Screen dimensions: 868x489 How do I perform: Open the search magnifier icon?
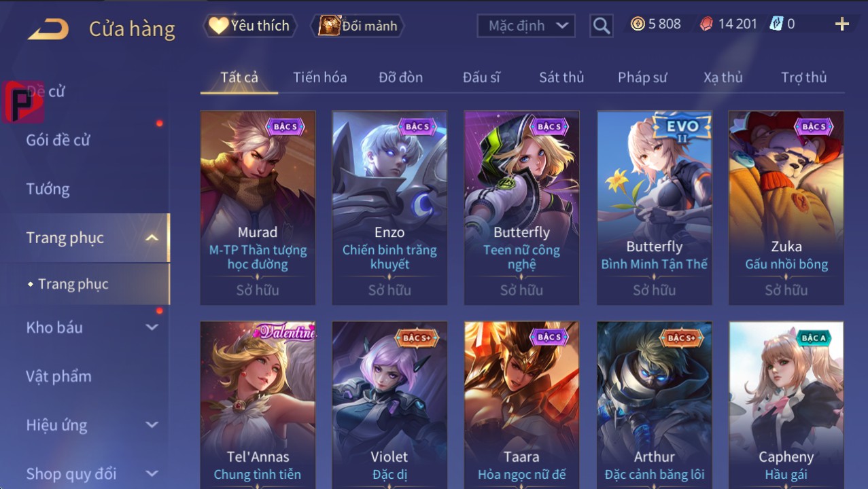pyautogui.click(x=601, y=26)
